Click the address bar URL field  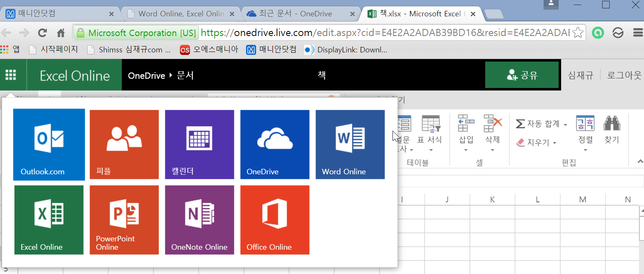[385, 33]
